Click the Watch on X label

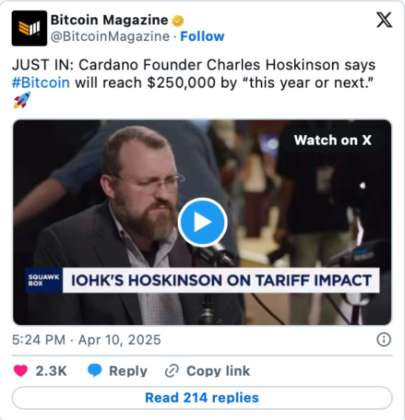333,140
